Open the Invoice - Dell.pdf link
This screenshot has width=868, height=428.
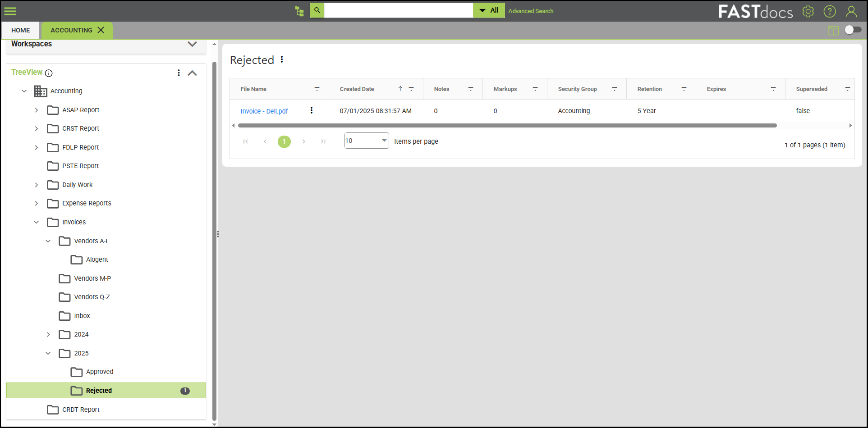pos(264,111)
